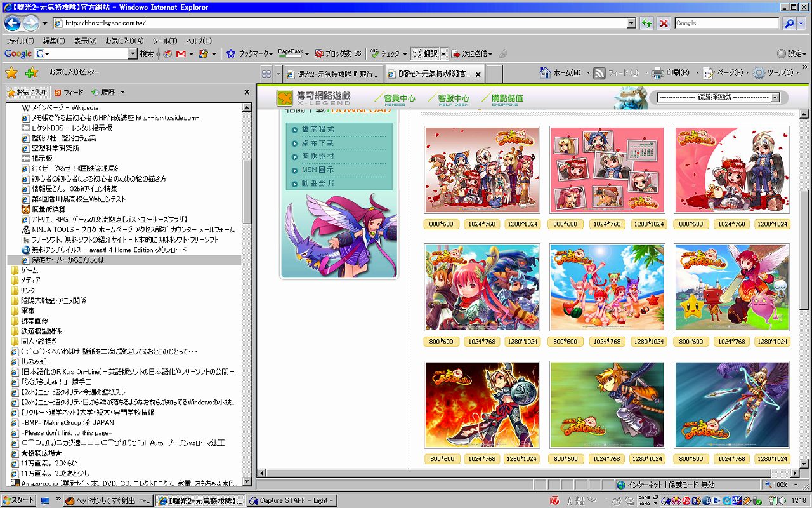Close the active 曙光2 browser tab
This screenshot has height=508, width=812.
click(478, 74)
